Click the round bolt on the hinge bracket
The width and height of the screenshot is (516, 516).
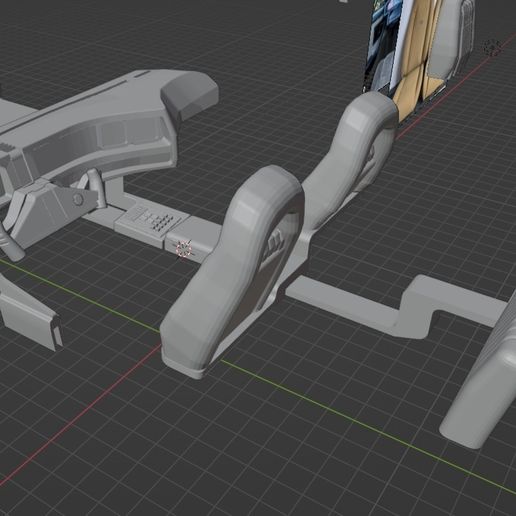tap(78, 200)
